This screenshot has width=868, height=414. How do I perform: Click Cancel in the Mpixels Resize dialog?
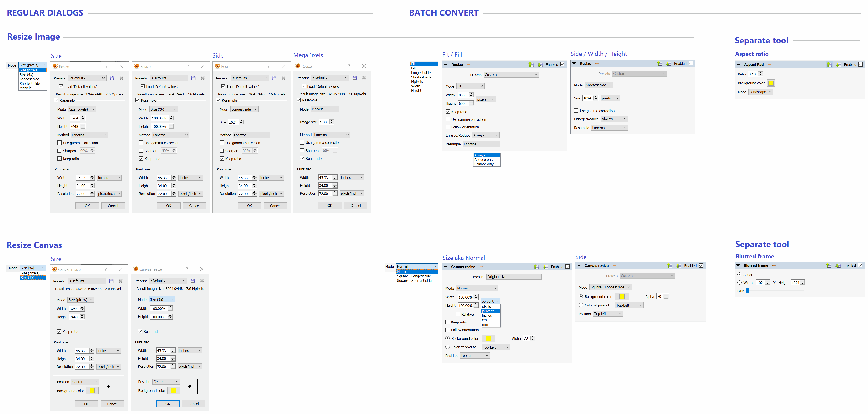(x=355, y=206)
